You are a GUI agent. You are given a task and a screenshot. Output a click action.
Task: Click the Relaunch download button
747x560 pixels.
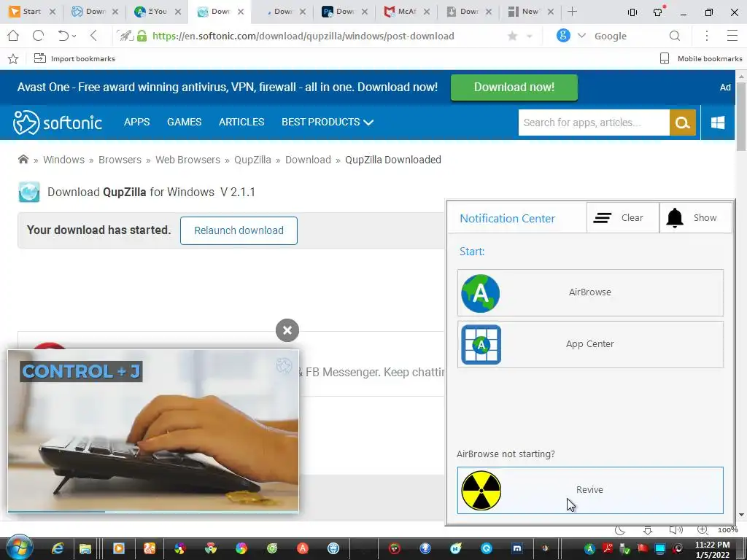(x=239, y=230)
